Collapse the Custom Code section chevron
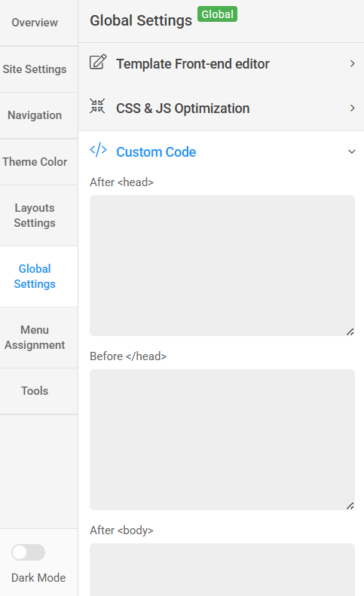This screenshot has width=364, height=596. click(x=352, y=151)
